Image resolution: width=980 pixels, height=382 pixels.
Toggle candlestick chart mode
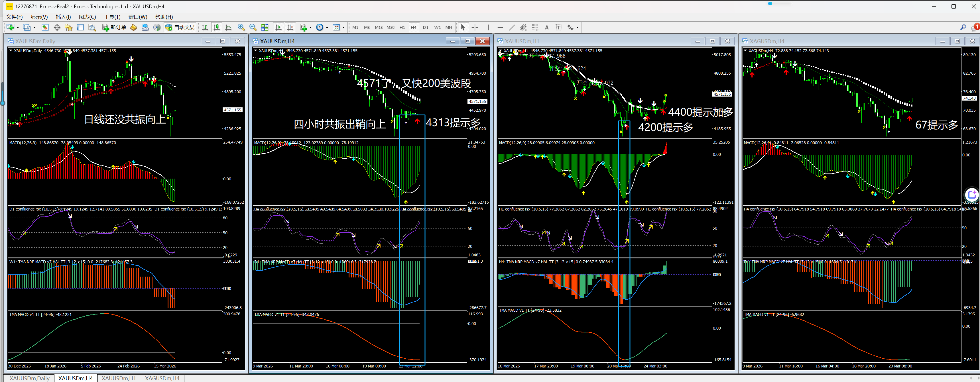[216, 27]
